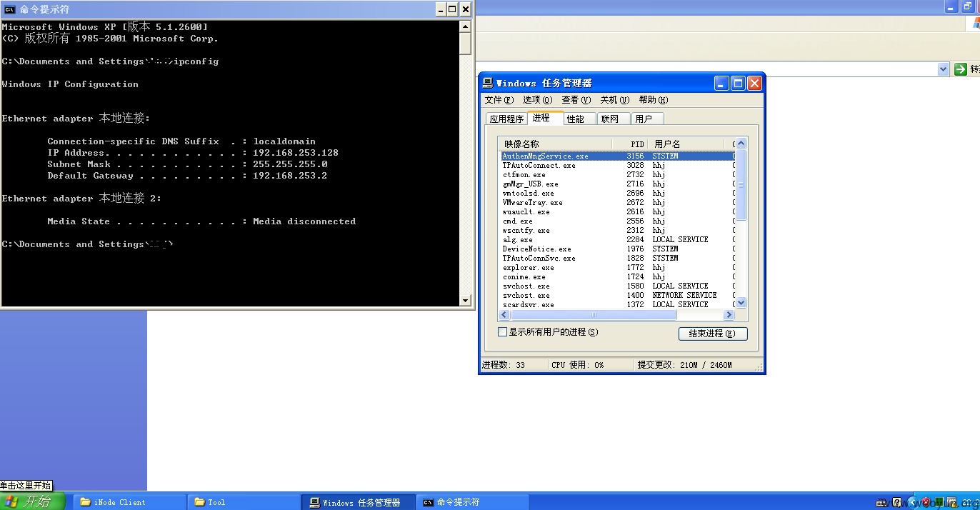Screen dimensions: 980x510
Task: Select TPAutoConnect.exe process row
Action: [617, 165]
